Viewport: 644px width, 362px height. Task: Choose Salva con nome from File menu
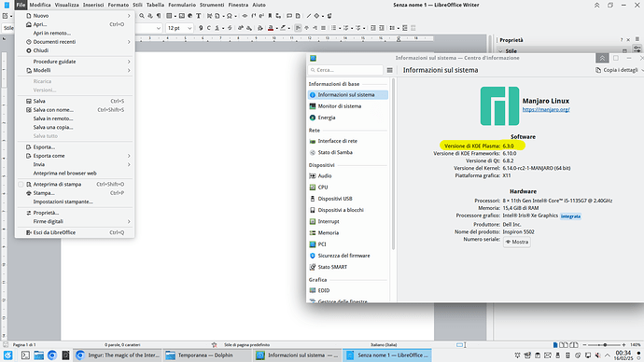(x=75, y=110)
